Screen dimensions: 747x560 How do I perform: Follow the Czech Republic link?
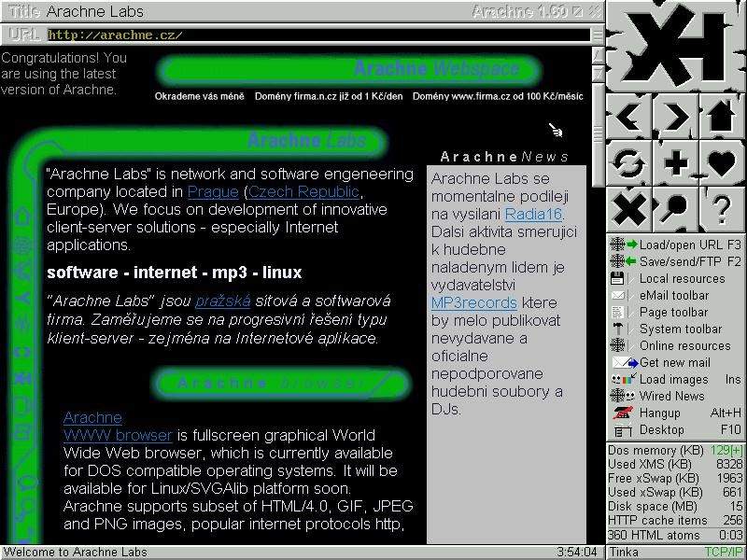[x=303, y=192]
